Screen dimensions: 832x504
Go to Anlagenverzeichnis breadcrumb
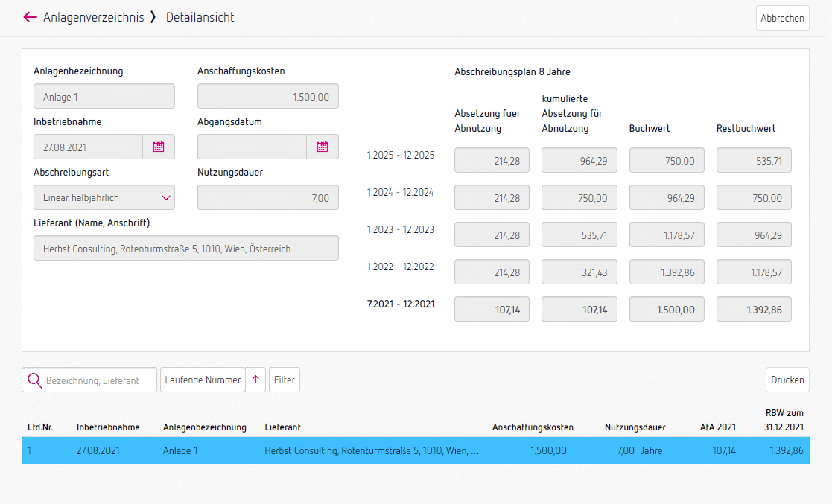pyautogui.click(x=93, y=17)
